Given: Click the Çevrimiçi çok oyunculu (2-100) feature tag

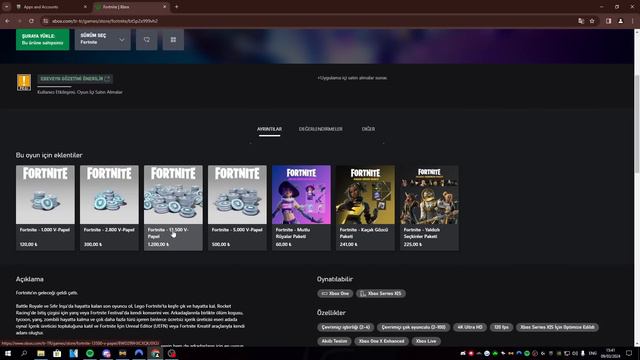Looking at the screenshot, I should point(413,327).
